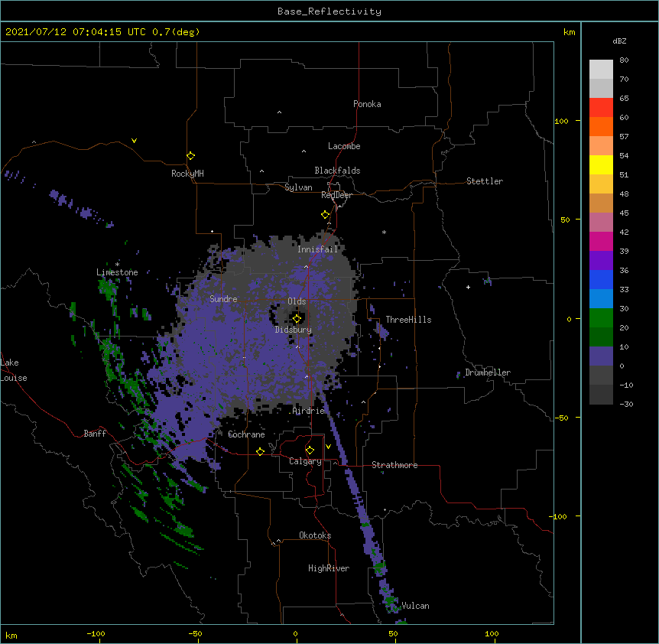The image size is (659, 644).
Task: Select the Olds label
Action: tap(297, 301)
